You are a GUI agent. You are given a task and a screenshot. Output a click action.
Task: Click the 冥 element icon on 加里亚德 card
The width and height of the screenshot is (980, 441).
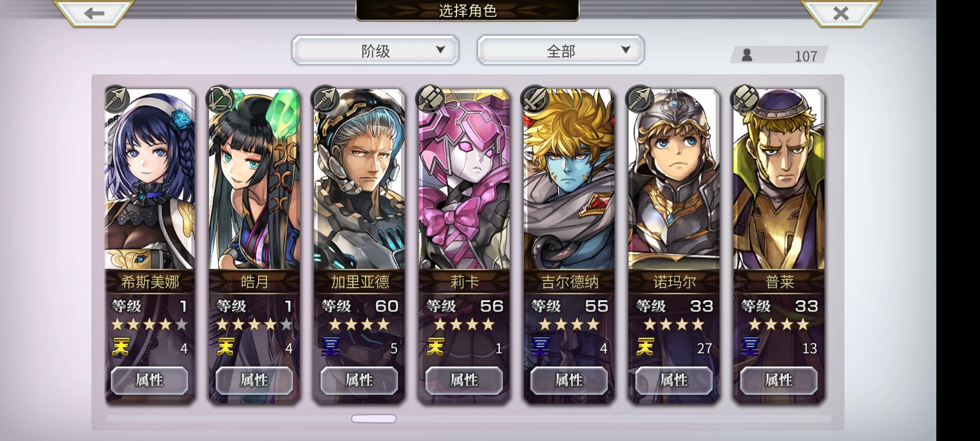click(x=331, y=347)
